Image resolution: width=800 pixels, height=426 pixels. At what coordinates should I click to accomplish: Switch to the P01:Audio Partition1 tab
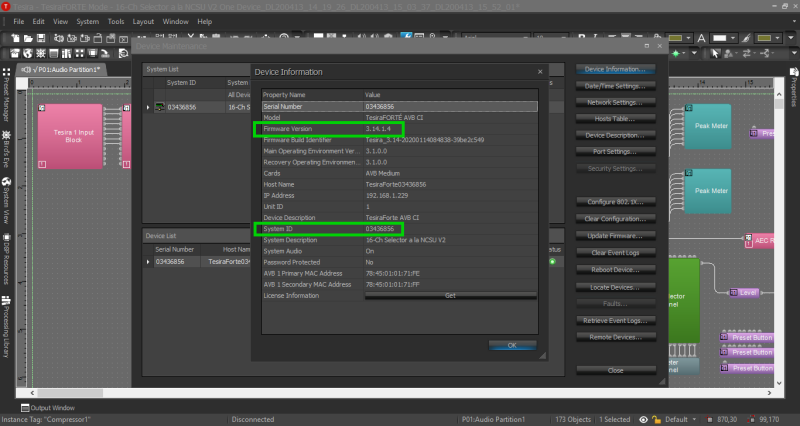(61, 69)
